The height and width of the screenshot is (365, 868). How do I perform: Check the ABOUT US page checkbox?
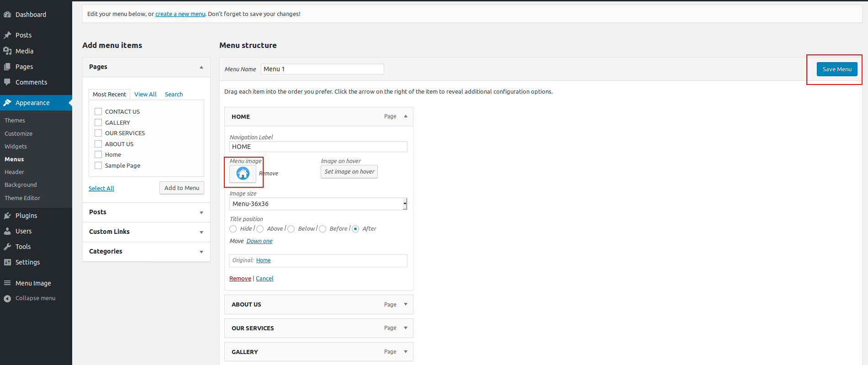click(x=98, y=144)
